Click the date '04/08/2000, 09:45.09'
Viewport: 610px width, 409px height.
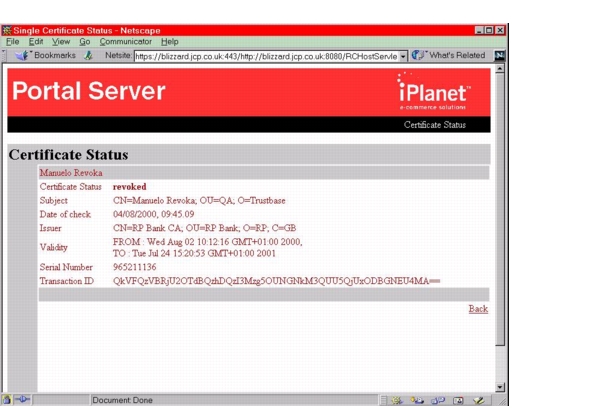[x=154, y=214]
